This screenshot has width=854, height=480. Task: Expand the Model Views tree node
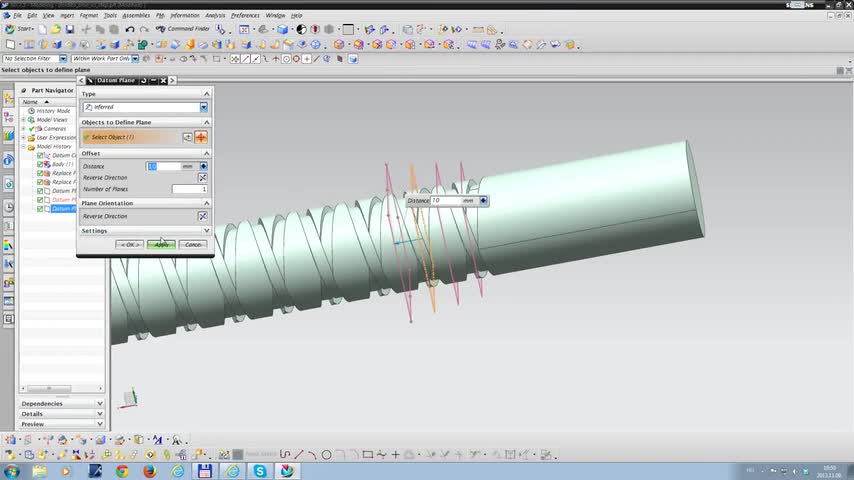click(x=24, y=120)
